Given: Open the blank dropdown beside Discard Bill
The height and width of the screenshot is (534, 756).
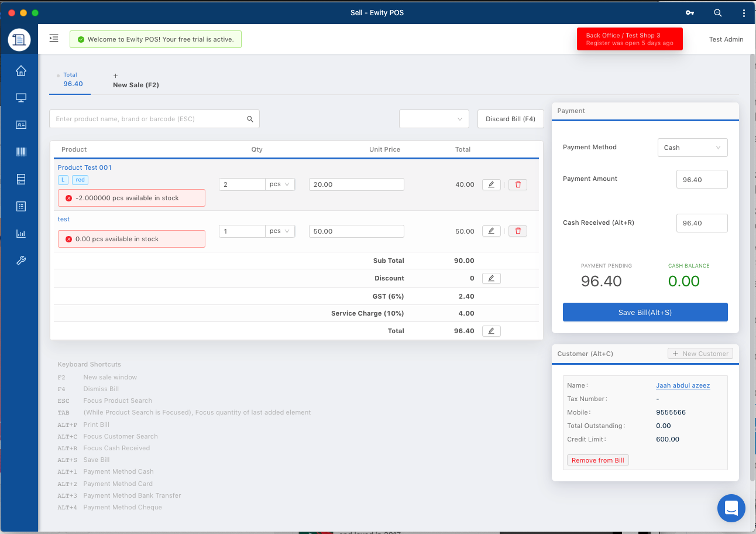Looking at the screenshot, I should [x=434, y=119].
